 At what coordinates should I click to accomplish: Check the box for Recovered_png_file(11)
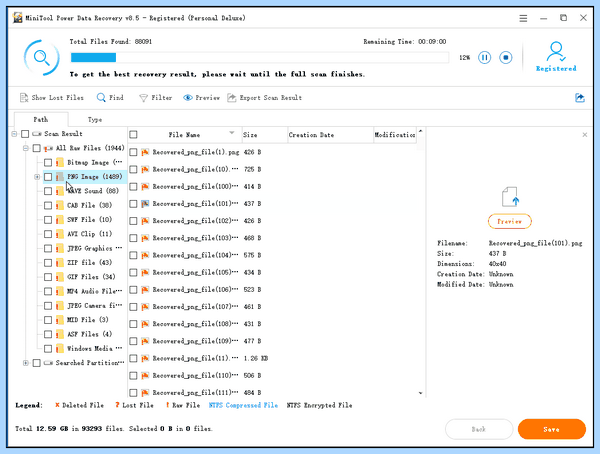coord(133,358)
